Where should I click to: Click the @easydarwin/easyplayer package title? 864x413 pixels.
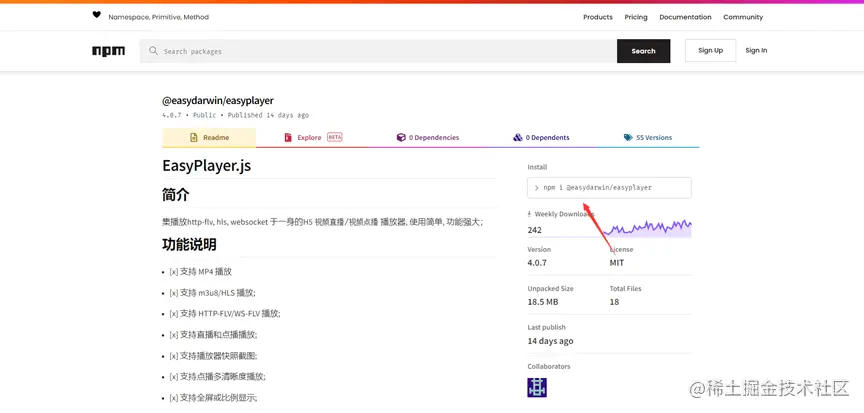click(x=218, y=100)
